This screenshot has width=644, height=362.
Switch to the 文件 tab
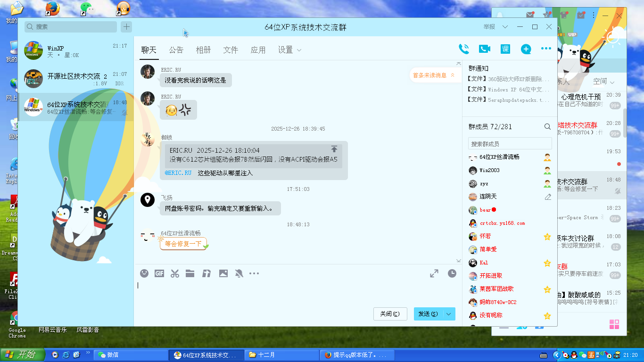tap(231, 50)
